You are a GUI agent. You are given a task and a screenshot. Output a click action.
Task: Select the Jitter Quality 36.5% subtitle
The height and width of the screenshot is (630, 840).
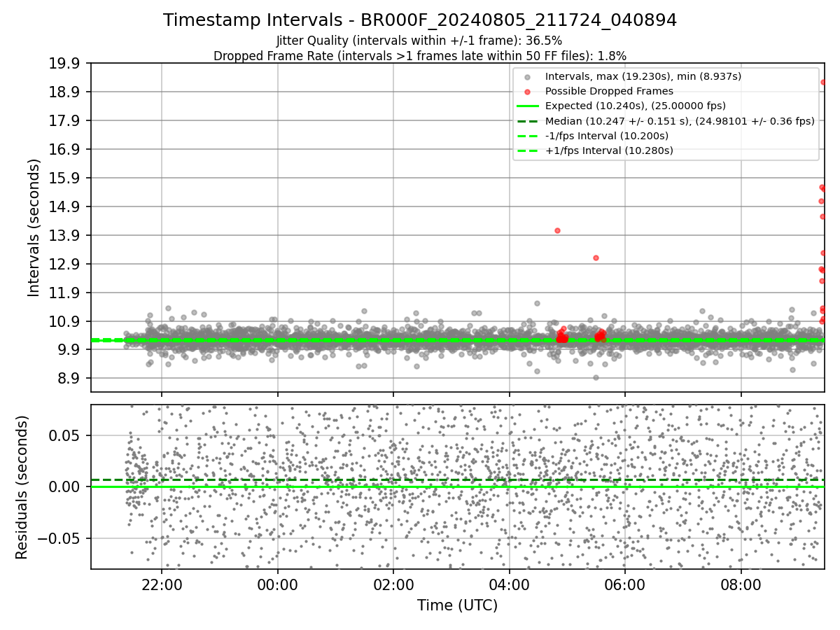[419, 41]
